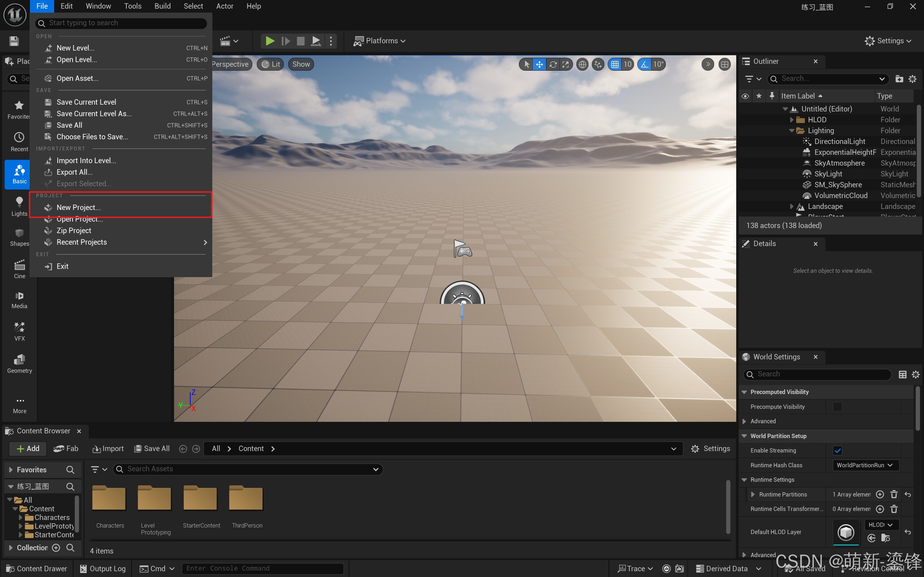924x577 pixels.
Task: Expand the Landscape item in the Outliner
Action: (x=791, y=206)
